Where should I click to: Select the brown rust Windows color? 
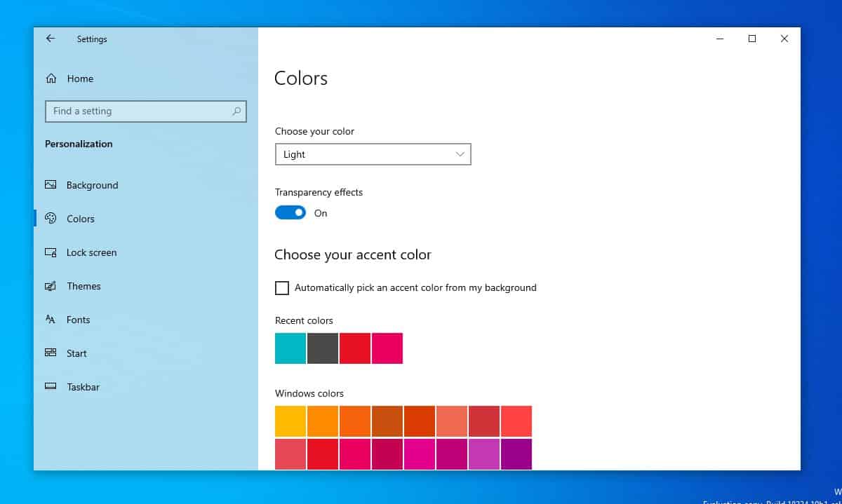point(387,421)
